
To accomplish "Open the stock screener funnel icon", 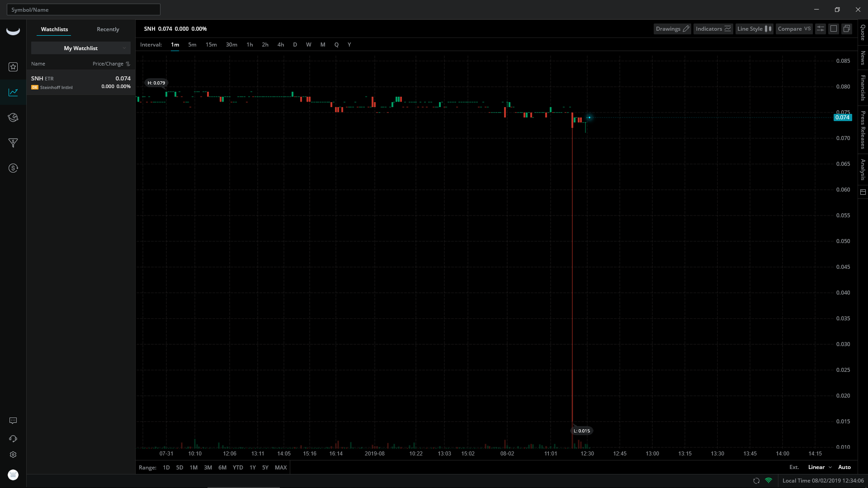I will (13, 143).
